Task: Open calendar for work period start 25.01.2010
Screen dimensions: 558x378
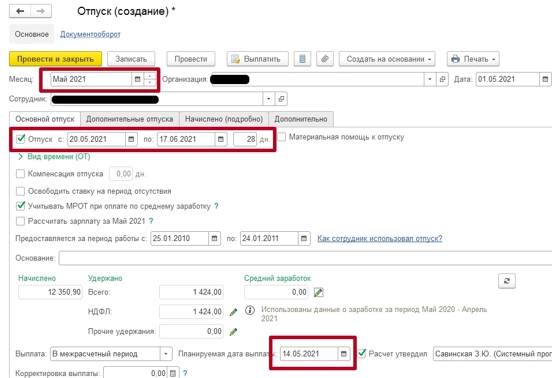Action: (214, 238)
